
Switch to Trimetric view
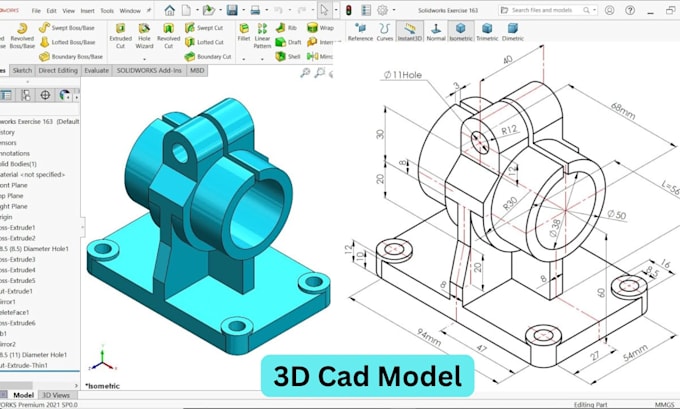(487, 32)
